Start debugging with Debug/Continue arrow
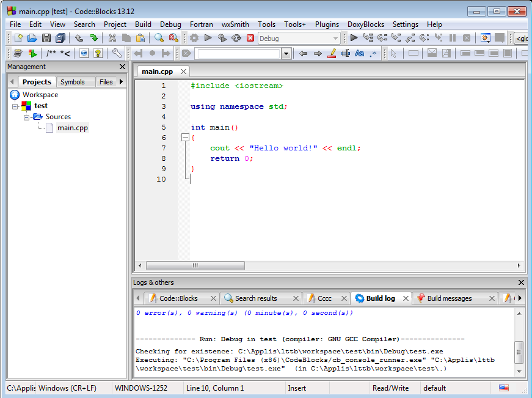This screenshot has width=532, height=398. 354,38
